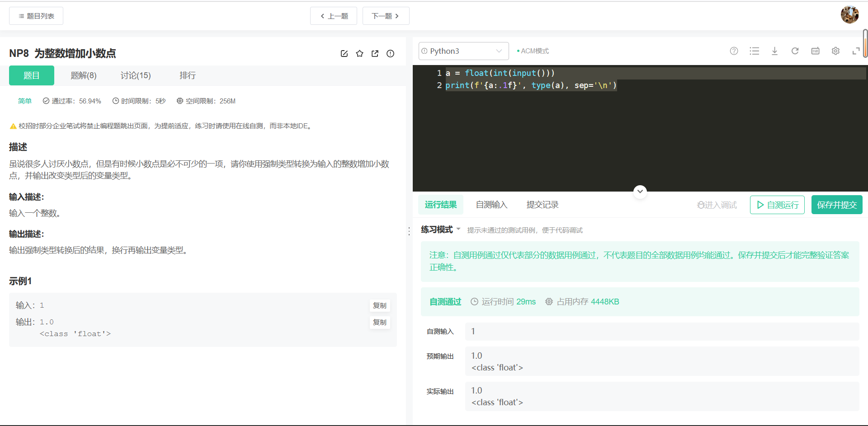This screenshot has height=426, width=868.
Task: Open the share/jump-out icon next to star
Action: point(375,53)
